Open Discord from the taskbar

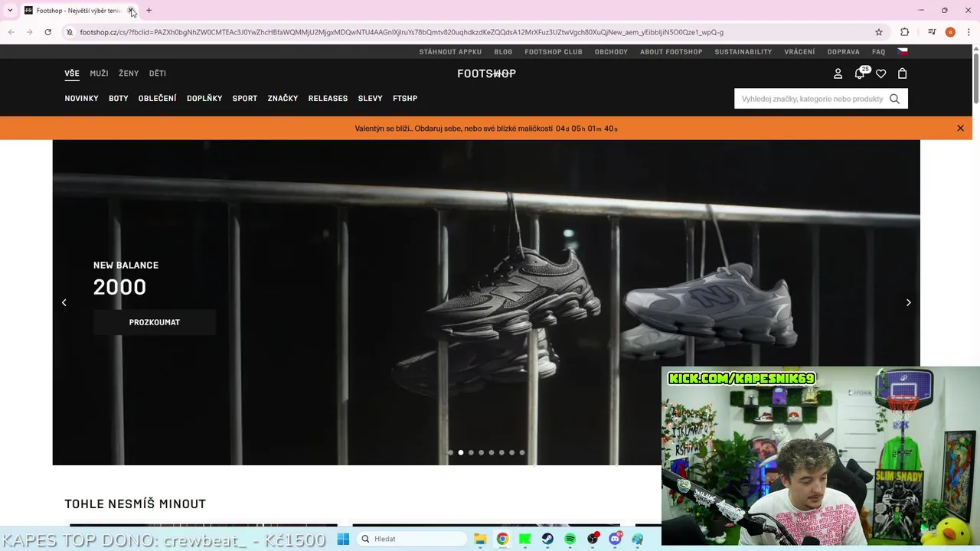pos(615,539)
